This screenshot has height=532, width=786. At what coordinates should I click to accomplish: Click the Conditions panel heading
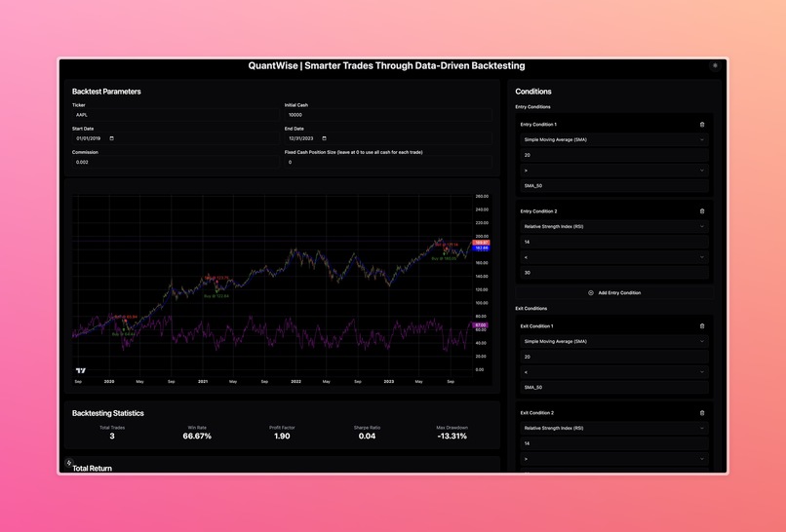coord(533,92)
